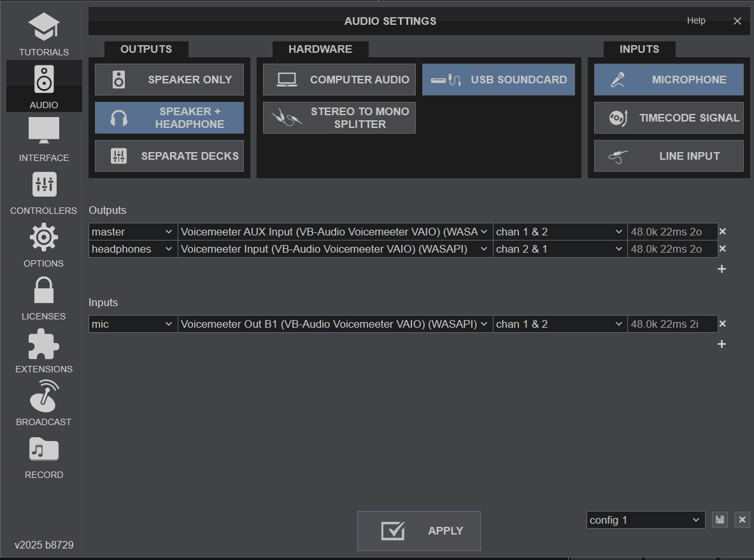Click the Apply button
754x560 pixels.
[419, 531]
